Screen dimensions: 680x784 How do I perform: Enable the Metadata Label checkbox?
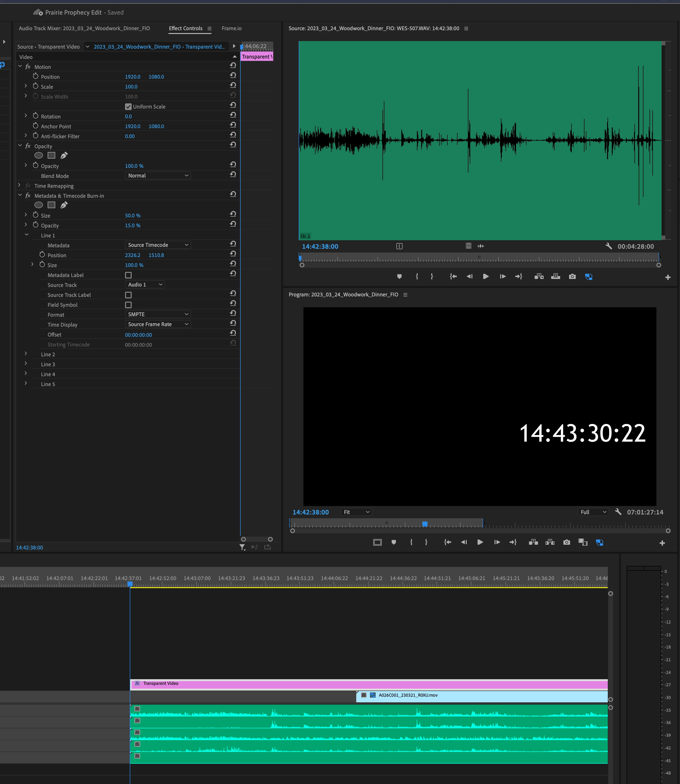coord(128,275)
